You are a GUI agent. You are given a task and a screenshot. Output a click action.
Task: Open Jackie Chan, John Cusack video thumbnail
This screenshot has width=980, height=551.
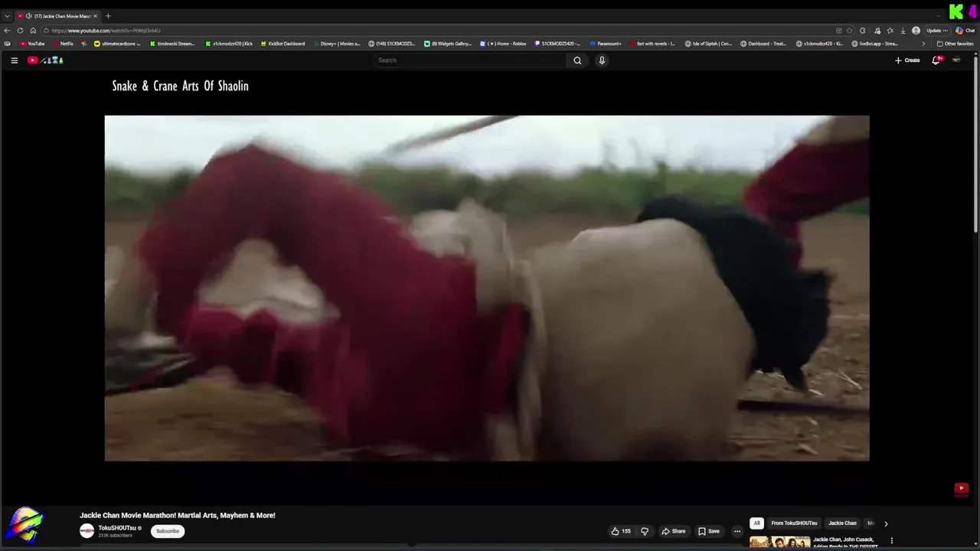click(779, 542)
